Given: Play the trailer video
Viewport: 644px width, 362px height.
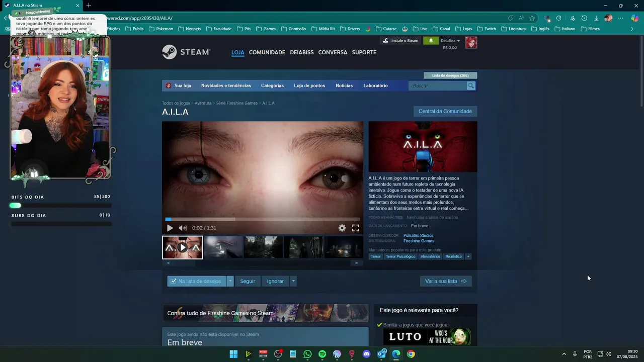Looking at the screenshot, I should [170, 228].
